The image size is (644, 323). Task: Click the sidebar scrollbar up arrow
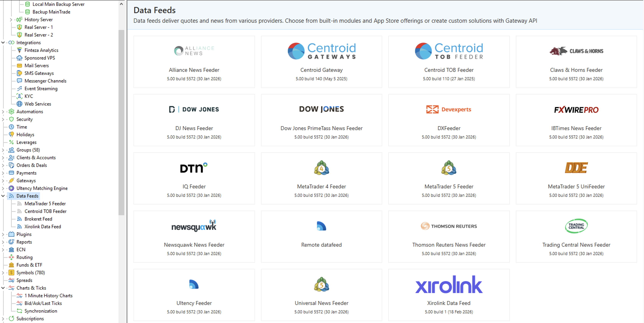(122, 3)
